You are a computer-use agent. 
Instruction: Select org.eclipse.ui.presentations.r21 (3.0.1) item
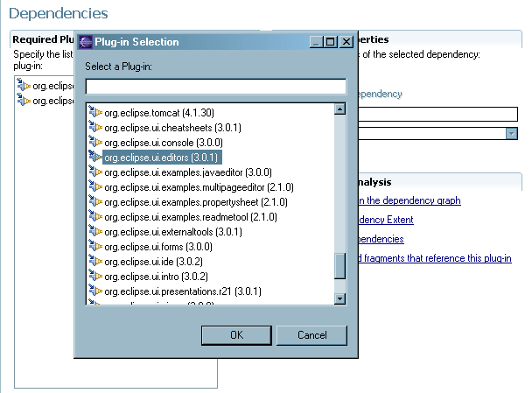(x=183, y=291)
